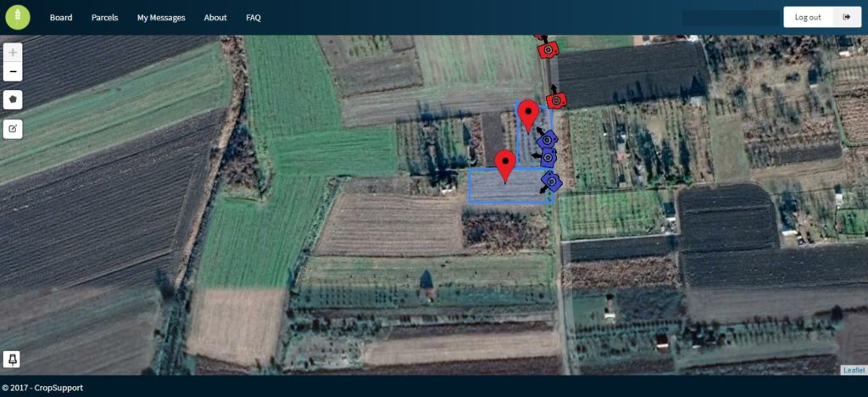The image size is (868, 397).
Task: Open the lowest blue camera marker
Action: [x=551, y=182]
